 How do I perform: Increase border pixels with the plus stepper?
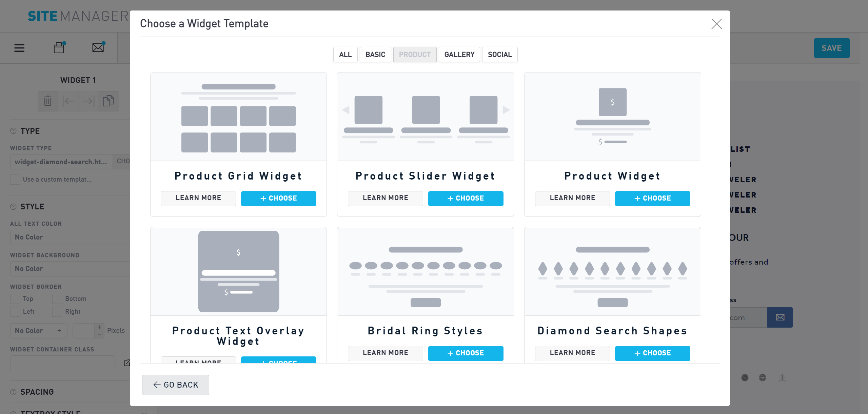tap(99, 327)
